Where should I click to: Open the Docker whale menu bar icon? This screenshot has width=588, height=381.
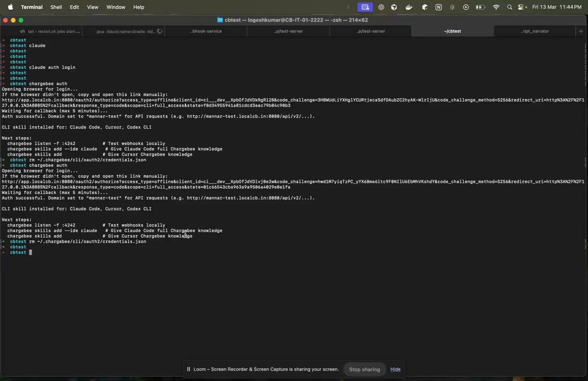[409, 7]
